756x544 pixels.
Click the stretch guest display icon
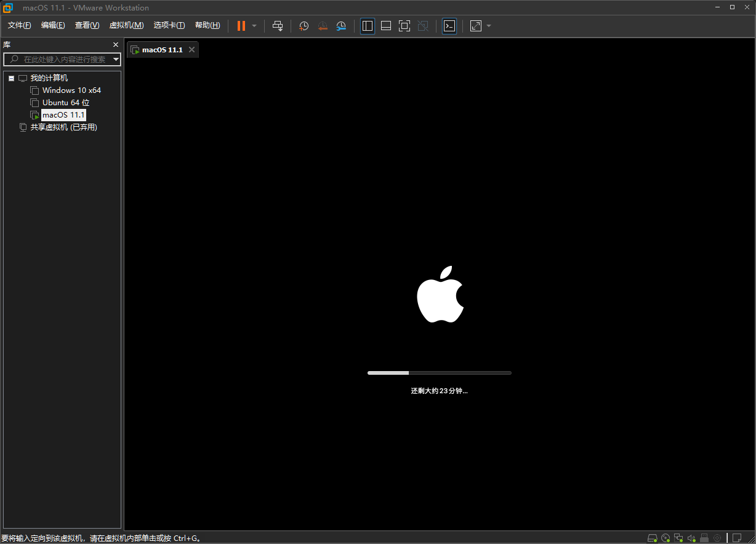[476, 26]
